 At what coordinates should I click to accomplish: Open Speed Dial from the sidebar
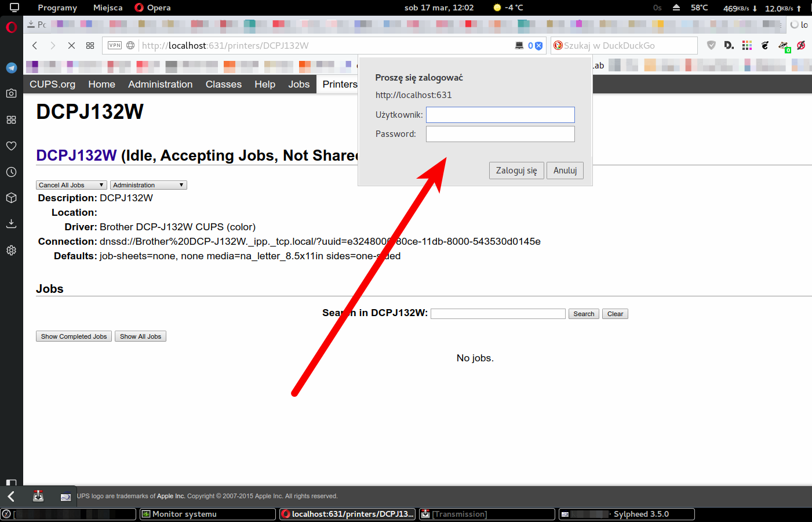pyautogui.click(x=11, y=119)
